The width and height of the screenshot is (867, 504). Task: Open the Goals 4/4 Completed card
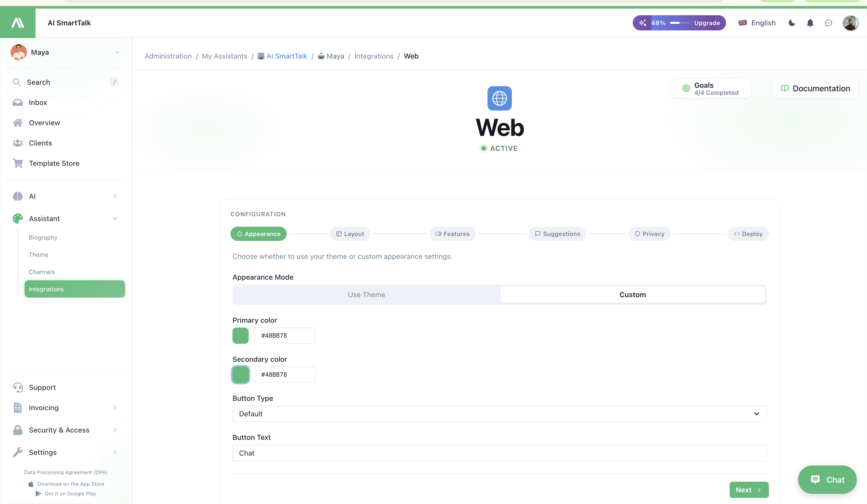coord(710,88)
